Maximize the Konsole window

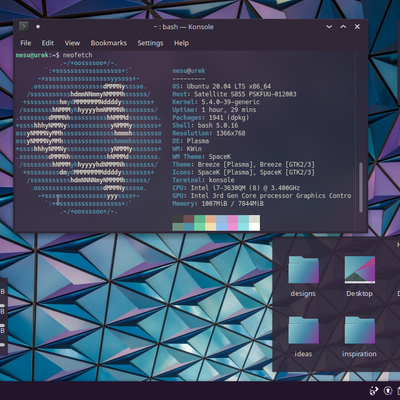coord(343,27)
